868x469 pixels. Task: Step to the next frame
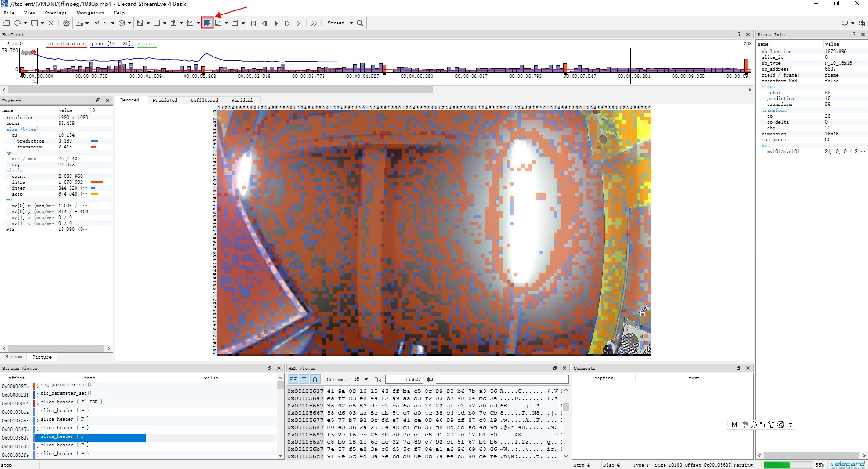(287, 23)
